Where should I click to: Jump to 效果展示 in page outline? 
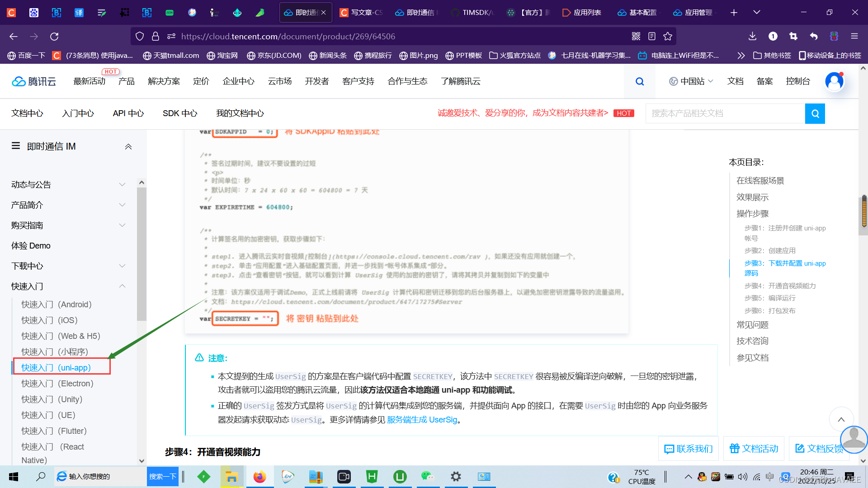coord(752,197)
